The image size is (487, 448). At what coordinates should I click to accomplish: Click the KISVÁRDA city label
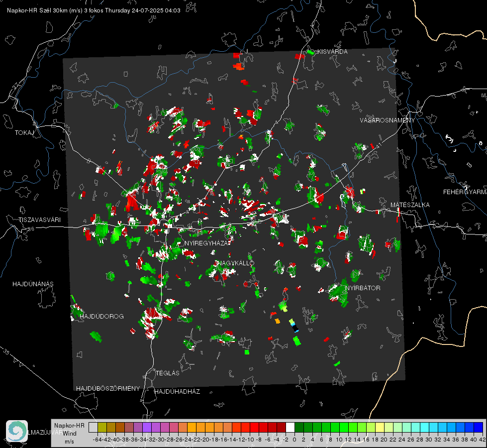tap(332, 52)
